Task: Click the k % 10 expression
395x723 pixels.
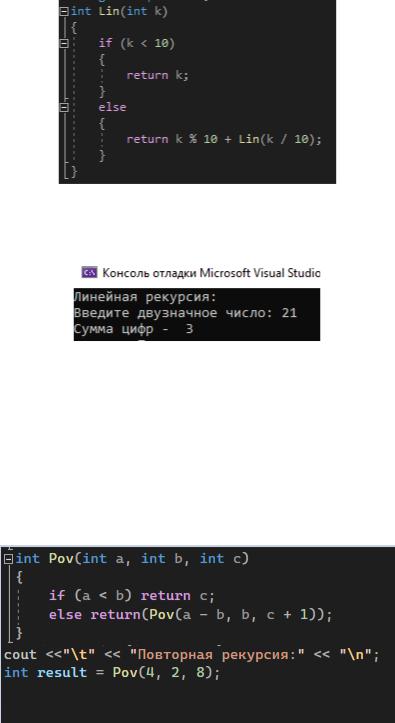Action: point(196,139)
